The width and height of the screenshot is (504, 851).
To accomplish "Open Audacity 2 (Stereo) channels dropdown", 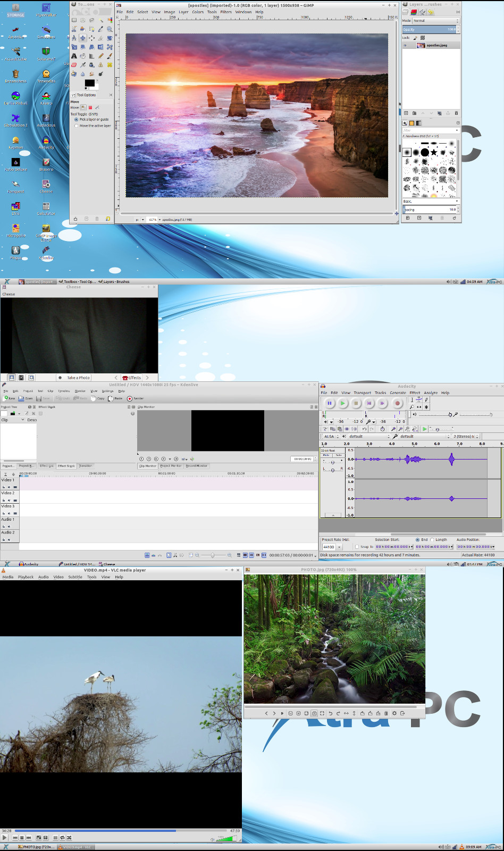I will [x=466, y=436].
